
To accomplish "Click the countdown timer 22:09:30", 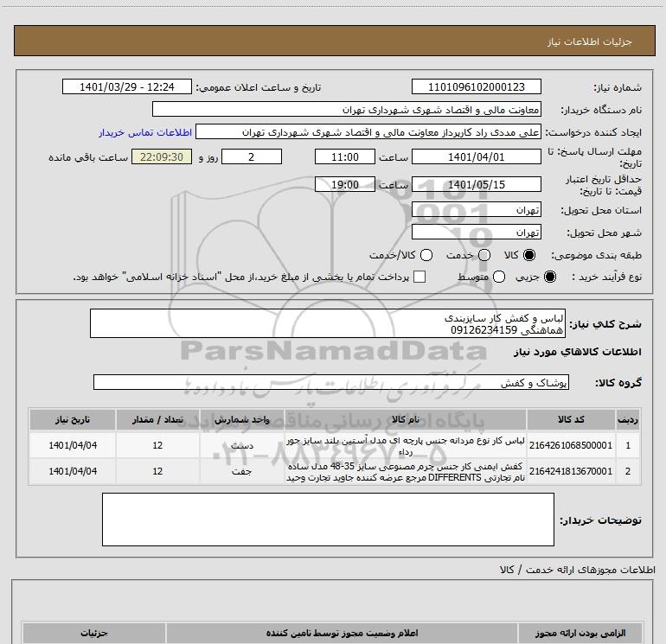I will point(162,157).
